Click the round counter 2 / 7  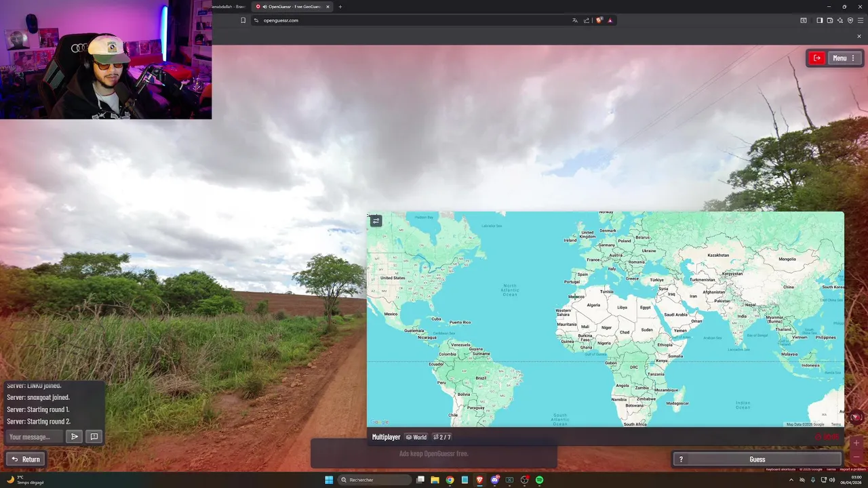click(442, 437)
